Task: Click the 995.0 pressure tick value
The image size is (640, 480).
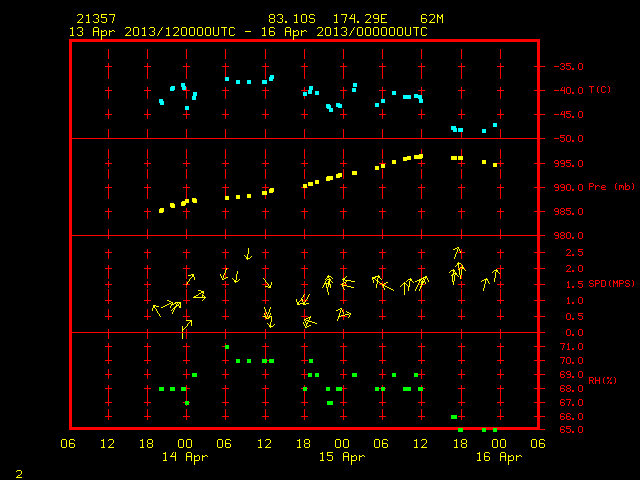Action: pos(569,164)
